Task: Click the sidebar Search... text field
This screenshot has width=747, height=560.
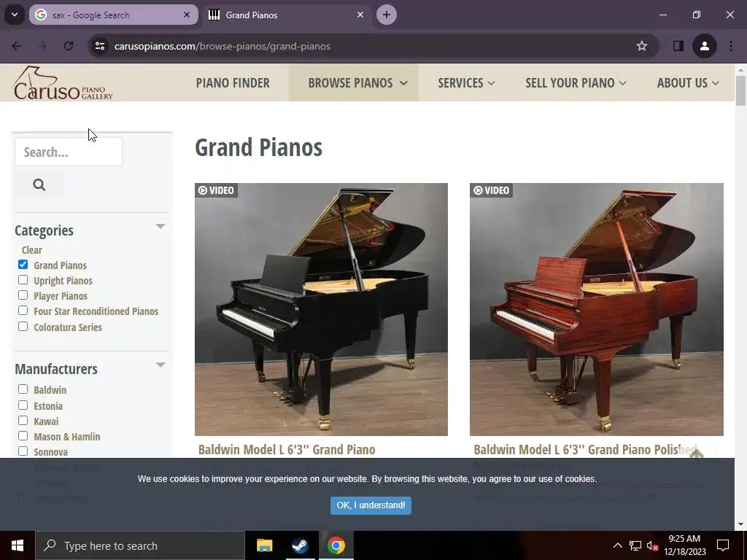Action: 69,152
